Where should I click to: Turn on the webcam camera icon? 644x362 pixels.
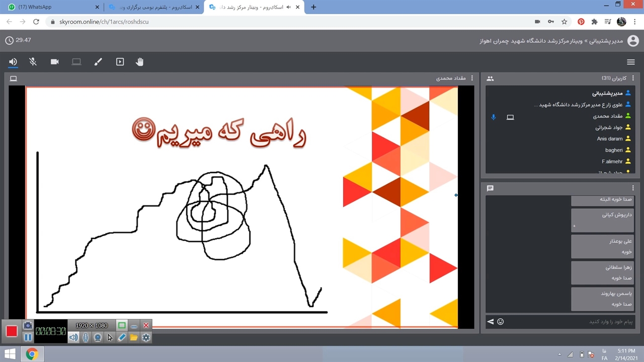(x=55, y=62)
